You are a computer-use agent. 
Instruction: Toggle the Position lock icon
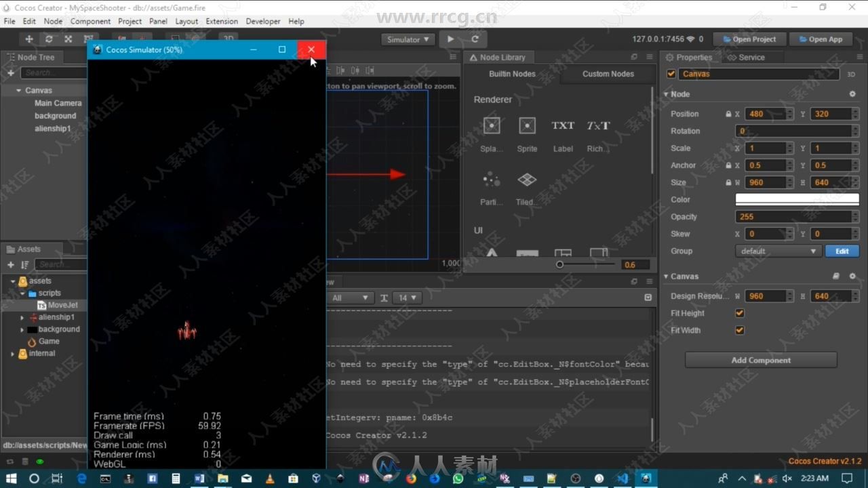tap(728, 114)
